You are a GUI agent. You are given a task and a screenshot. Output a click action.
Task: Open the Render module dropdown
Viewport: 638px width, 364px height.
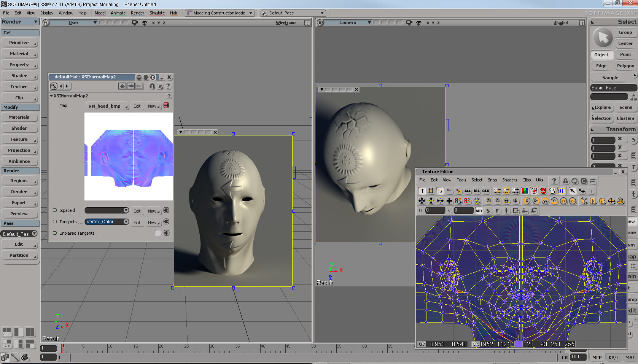pos(20,22)
